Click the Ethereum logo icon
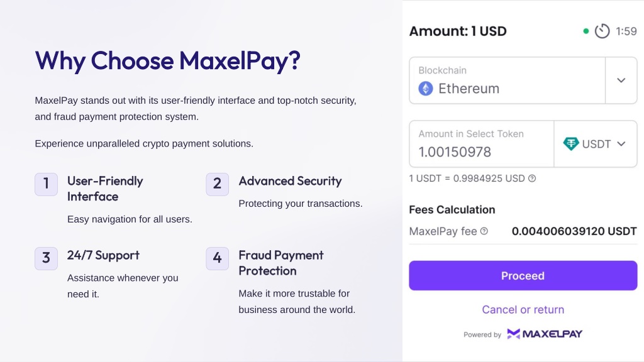 coord(426,89)
